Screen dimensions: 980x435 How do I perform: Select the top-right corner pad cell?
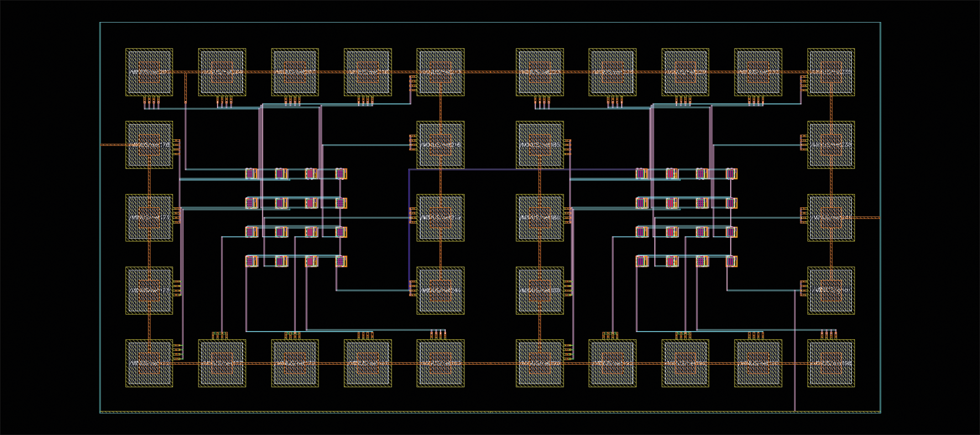[831, 72]
